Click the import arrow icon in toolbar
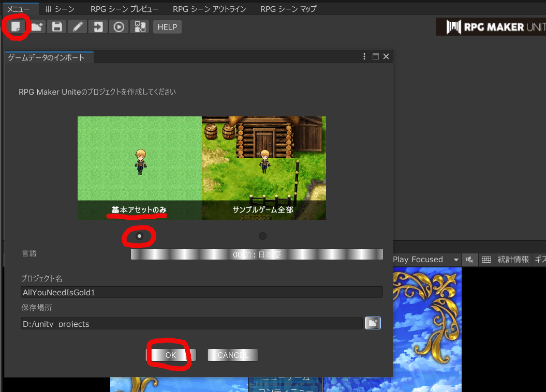Viewport: 546px width, 392px height. 98,27
